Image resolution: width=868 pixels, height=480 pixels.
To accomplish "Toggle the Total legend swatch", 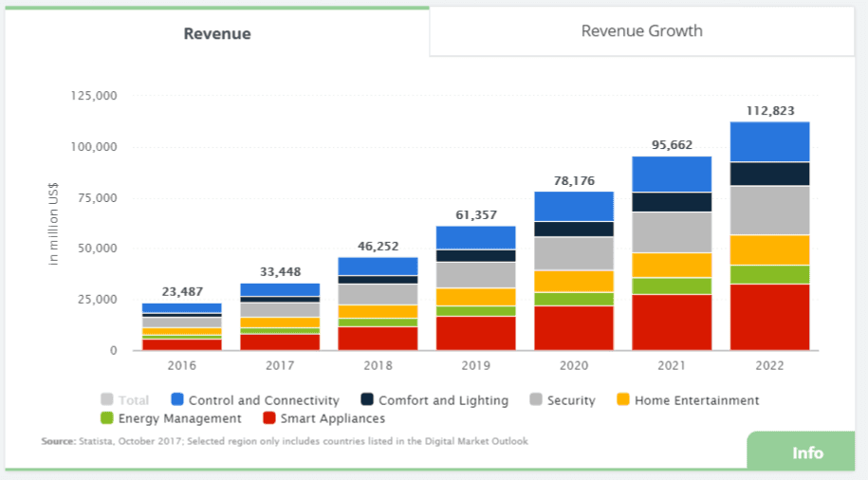I will click(x=107, y=399).
